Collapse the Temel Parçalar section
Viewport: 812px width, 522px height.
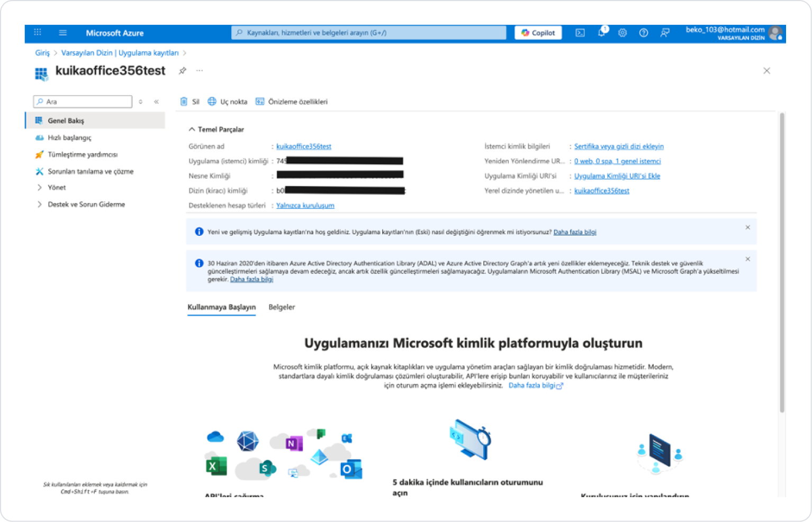coord(216,129)
